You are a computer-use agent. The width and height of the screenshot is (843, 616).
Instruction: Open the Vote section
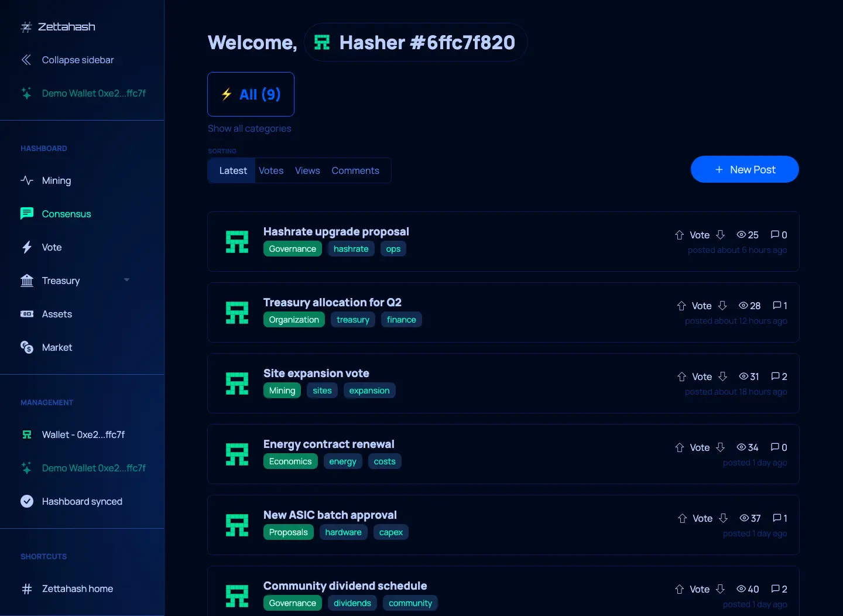pos(52,247)
